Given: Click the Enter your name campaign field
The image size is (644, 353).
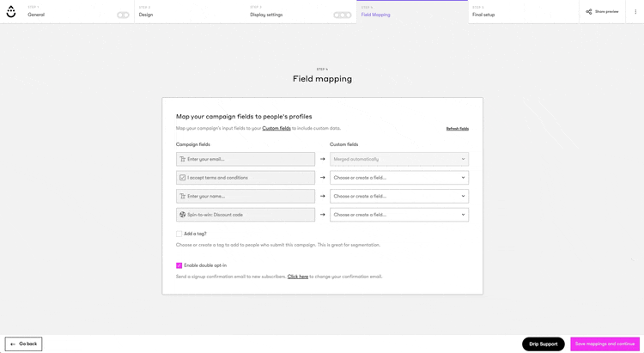Looking at the screenshot, I should coord(246,196).
